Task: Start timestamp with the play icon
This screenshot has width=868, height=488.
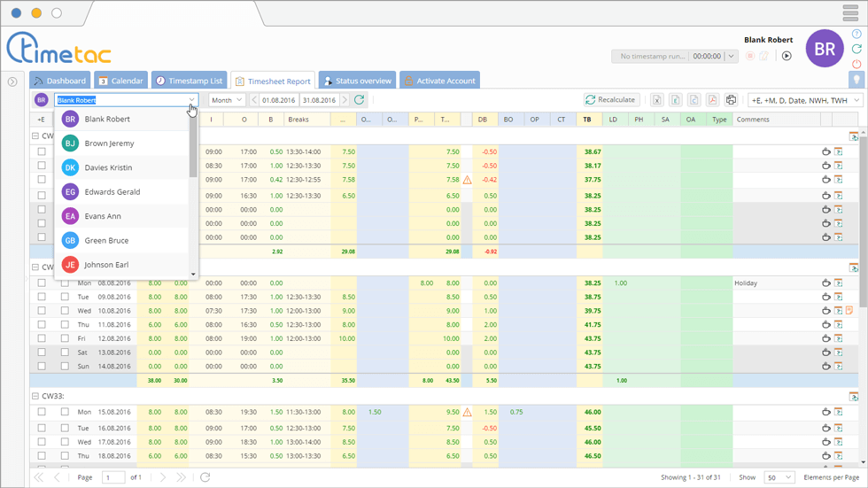Action: coord(787,56)
